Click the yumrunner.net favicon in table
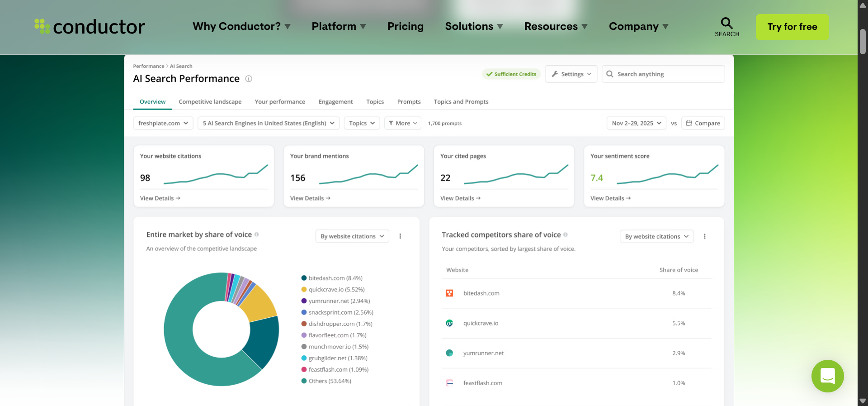The width and height of the screenshot is (868, 406). 449,353
